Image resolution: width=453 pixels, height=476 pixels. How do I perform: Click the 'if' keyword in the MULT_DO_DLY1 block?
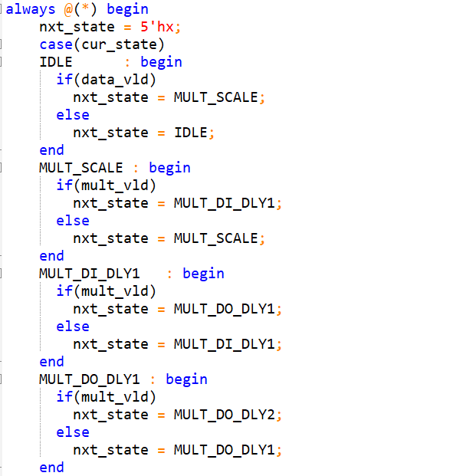[64, 397]
